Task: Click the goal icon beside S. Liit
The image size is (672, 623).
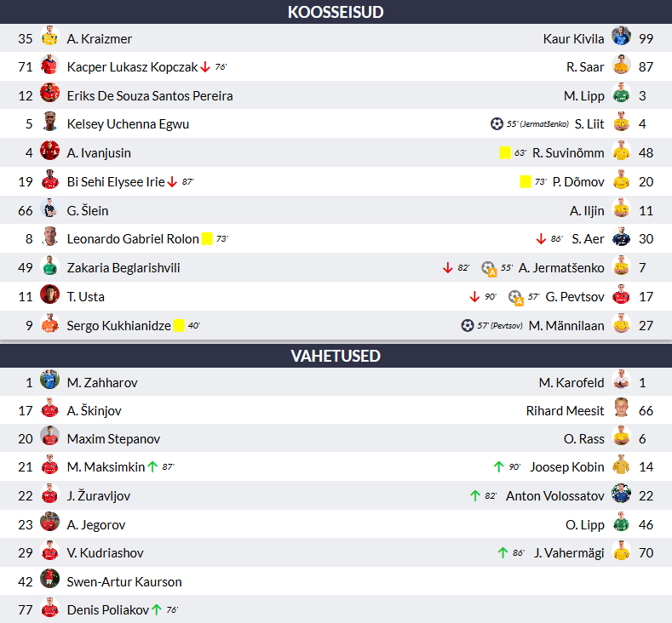Action: 497,123
